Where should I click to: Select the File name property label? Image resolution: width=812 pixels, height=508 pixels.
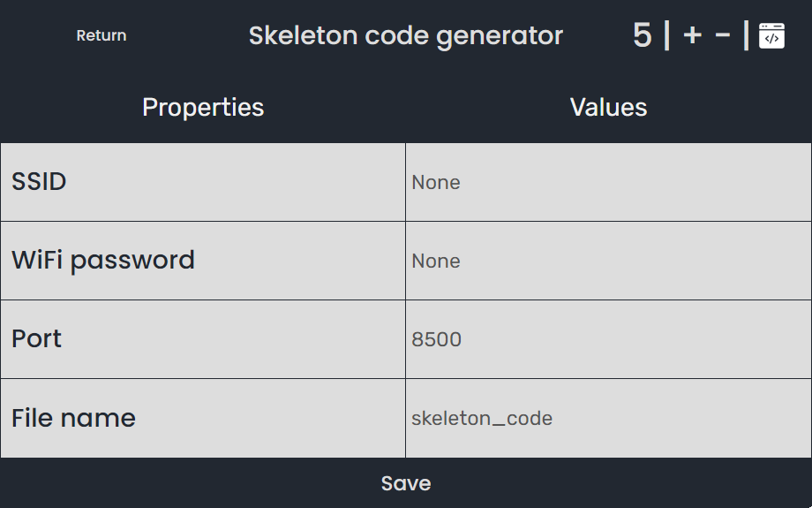point(73,418)
